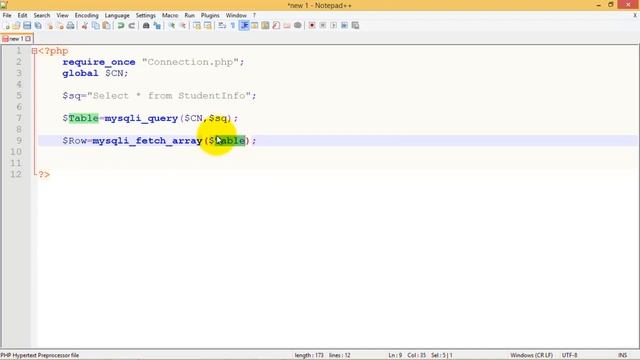Viewport: 640px width, 360px height.
Task: Click the Paste toolbar icon
Action: tap(106, 26)
